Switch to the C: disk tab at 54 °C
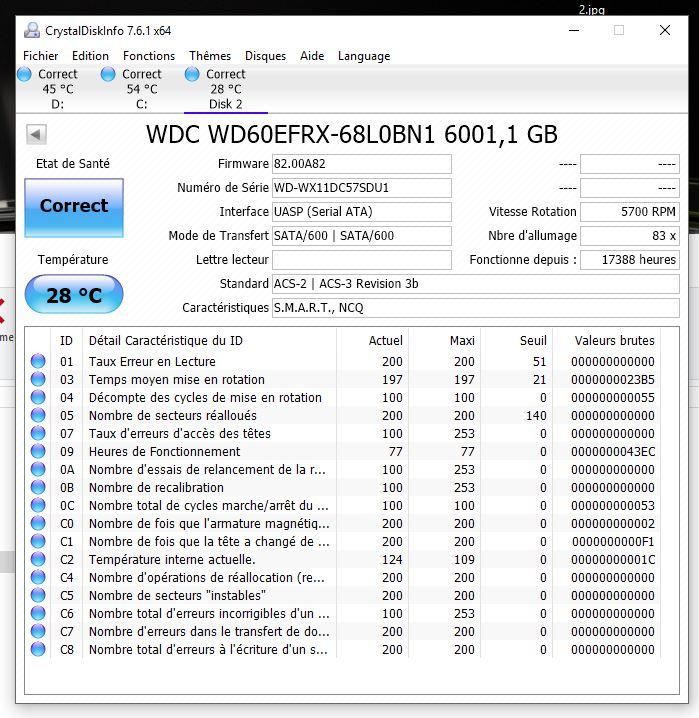Screen dimensions: 699x718 (142, 89)
